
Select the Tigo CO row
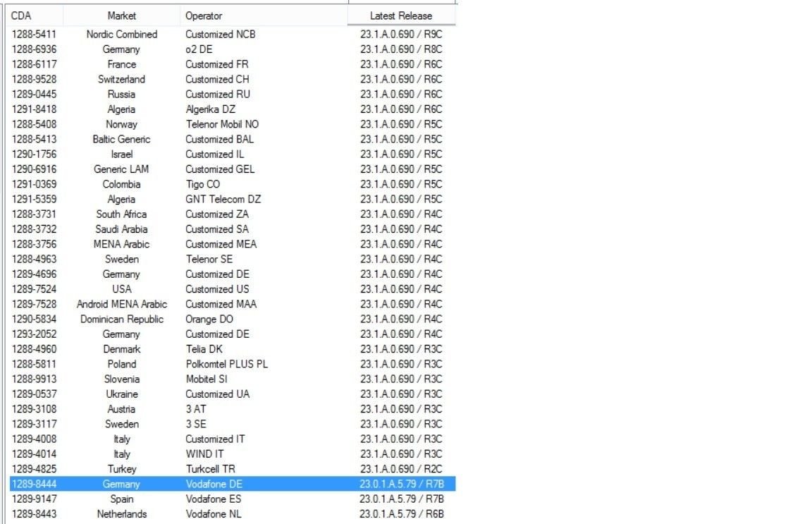233,185
